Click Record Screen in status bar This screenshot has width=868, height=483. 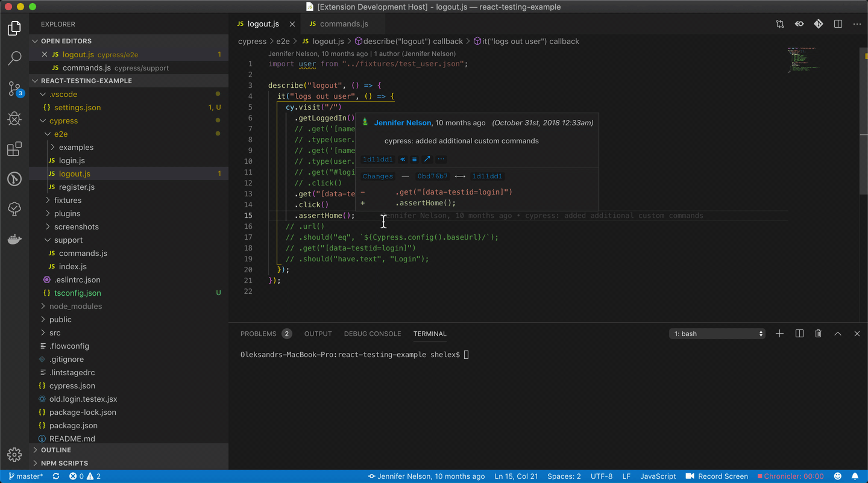click(717, 476)
